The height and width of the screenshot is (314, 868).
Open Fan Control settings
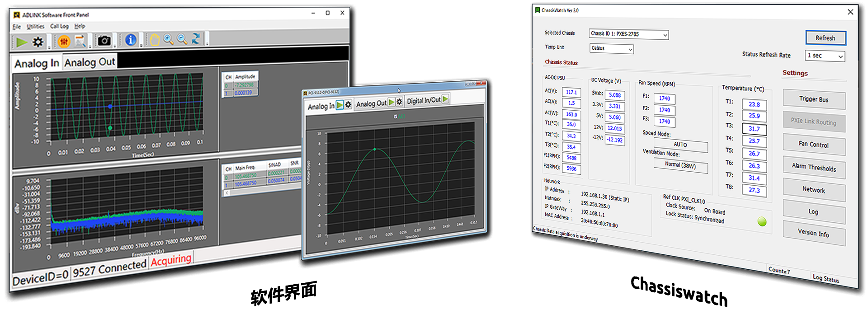tap(814, 145)
